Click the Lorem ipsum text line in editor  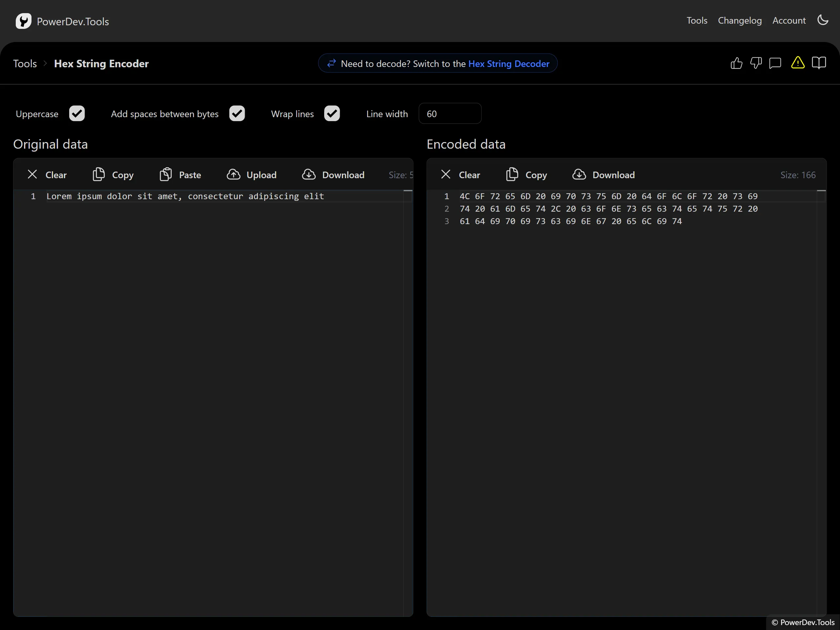coord(185,196)
